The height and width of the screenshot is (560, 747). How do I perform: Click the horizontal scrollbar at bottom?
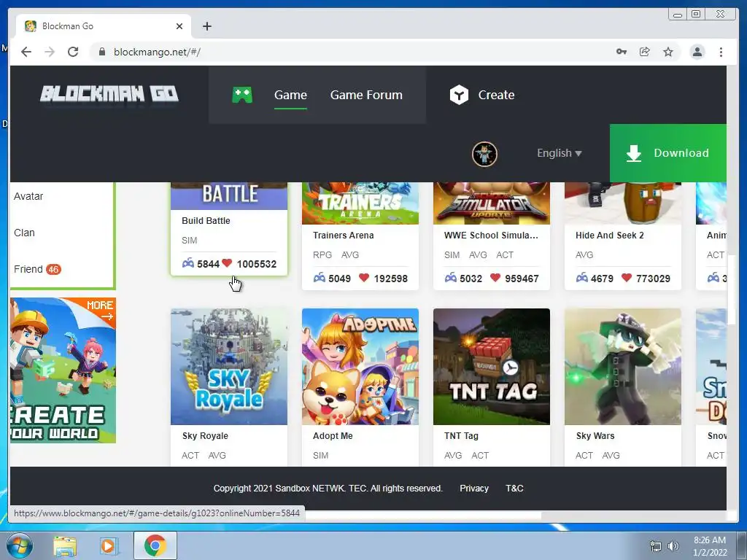[423, 516]
